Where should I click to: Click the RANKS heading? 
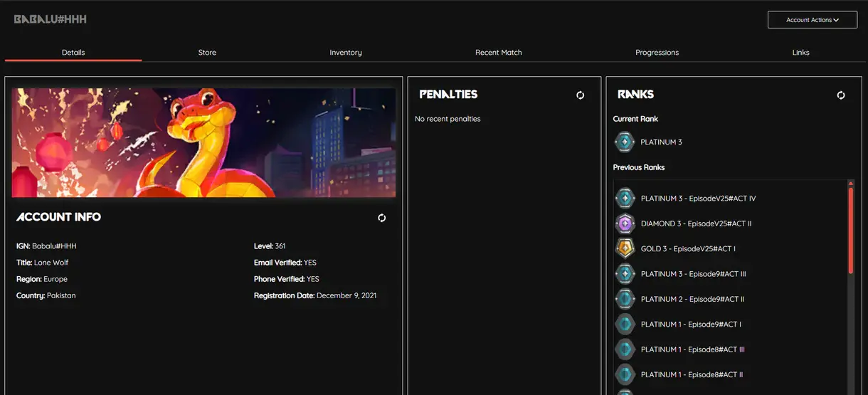point(636,94)
